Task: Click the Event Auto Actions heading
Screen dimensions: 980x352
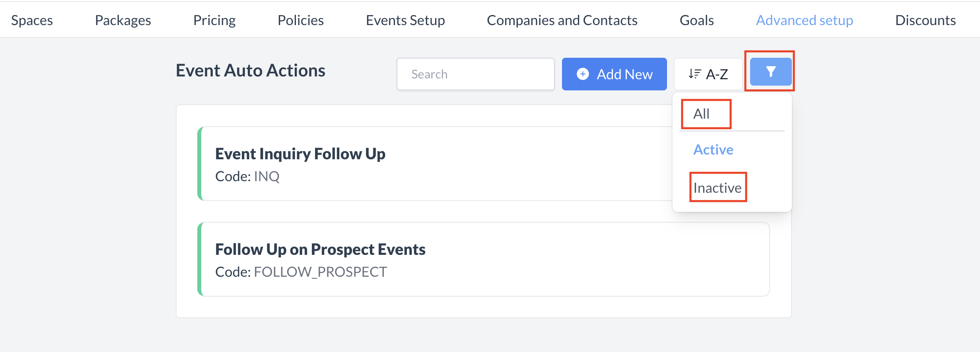Action: click(250, 70)
